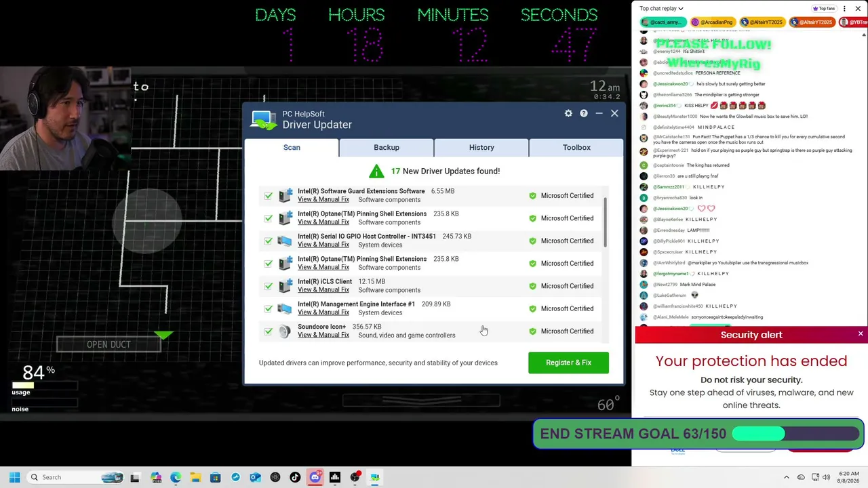868x488 pixels.
Task: Click the Register & Fix button
Action: (568, 363)
